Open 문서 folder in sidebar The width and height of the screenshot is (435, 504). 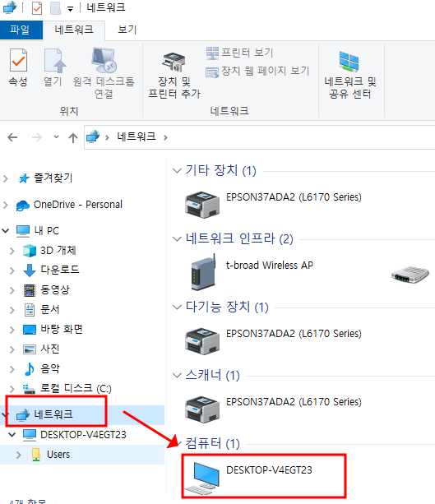pos(50,309)
